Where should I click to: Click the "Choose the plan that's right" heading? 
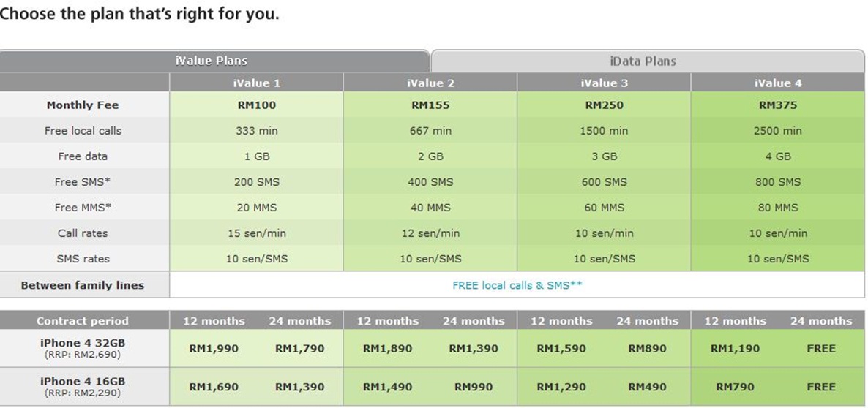point(138,14)
